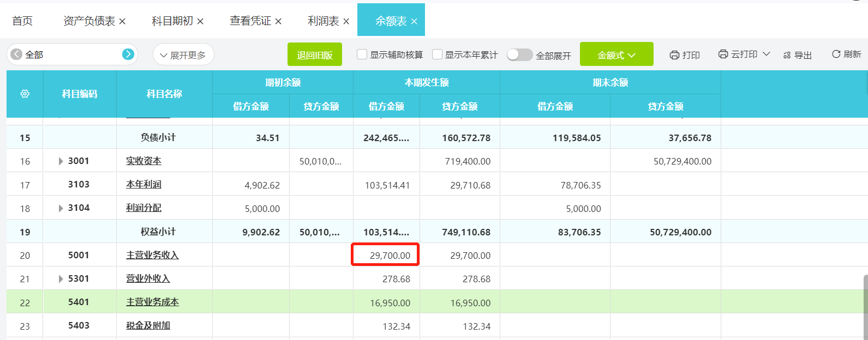Click the print icon button
The width and height of the screenshot is (868, 340).
click(674, 55)
